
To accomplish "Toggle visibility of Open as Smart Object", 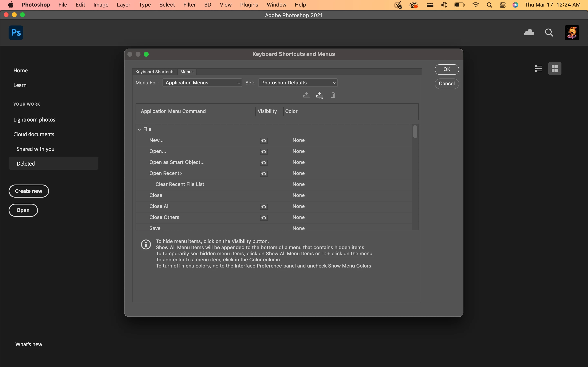I will pos(264,163).
